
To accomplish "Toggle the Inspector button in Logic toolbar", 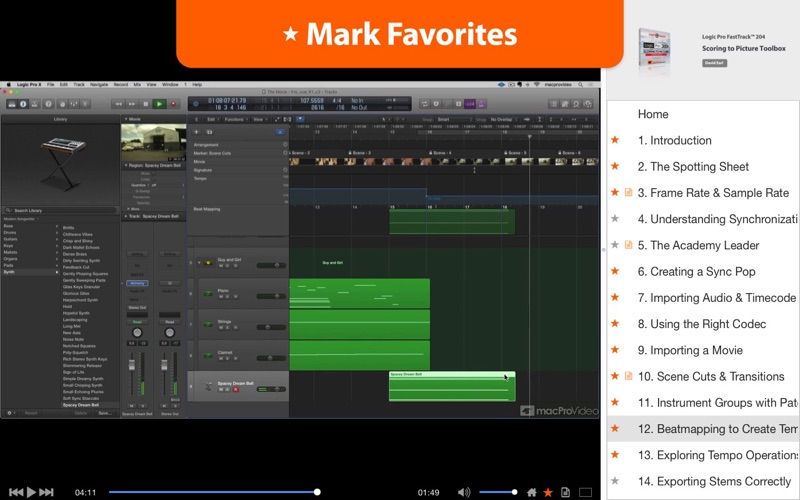I will [23, 104].
